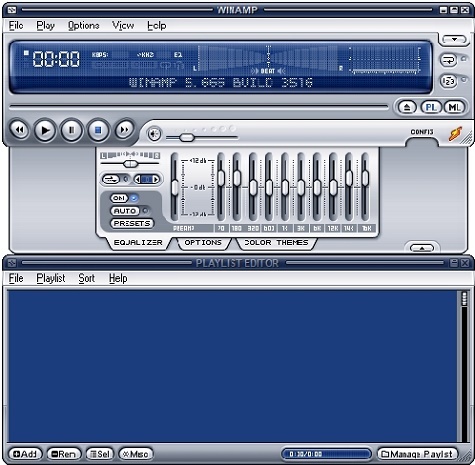Click the 00:00 time display
This screenshot has height=465, width=475.
[x=56, y=59]
